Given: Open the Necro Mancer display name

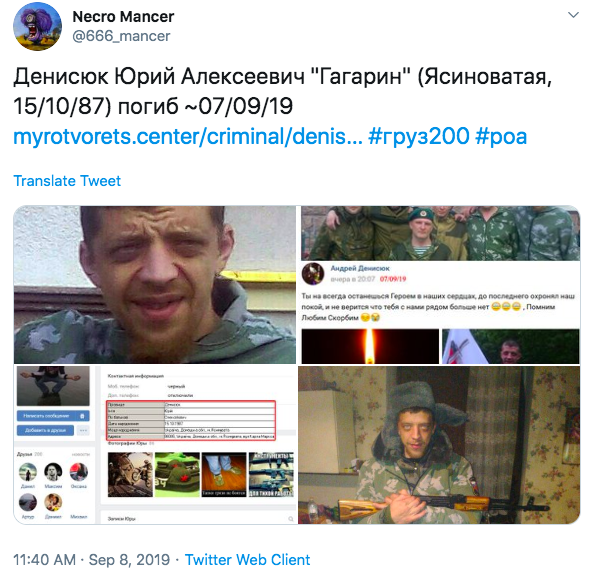Looking at the screenshot, I should click(x=123, y=17).
